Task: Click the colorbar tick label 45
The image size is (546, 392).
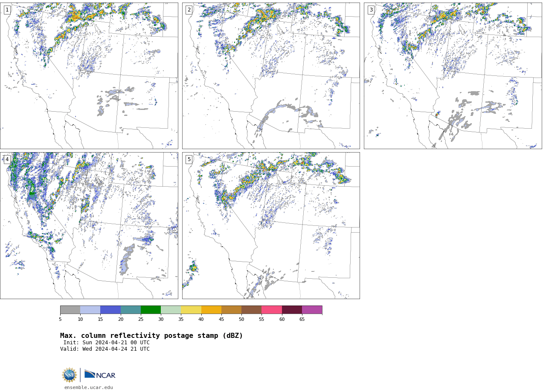Action: point(221,320)
